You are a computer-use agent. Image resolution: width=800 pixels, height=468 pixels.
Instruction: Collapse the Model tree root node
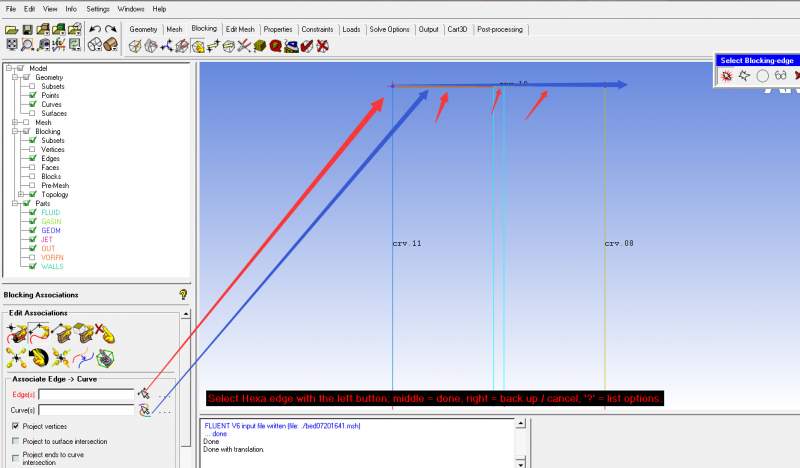[x=9, y=68]
